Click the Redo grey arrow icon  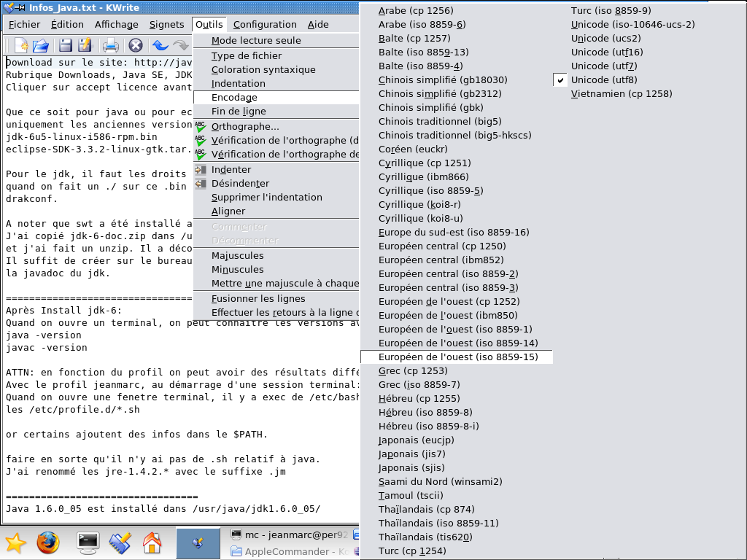pyautogui.click(x=181, y=45)
